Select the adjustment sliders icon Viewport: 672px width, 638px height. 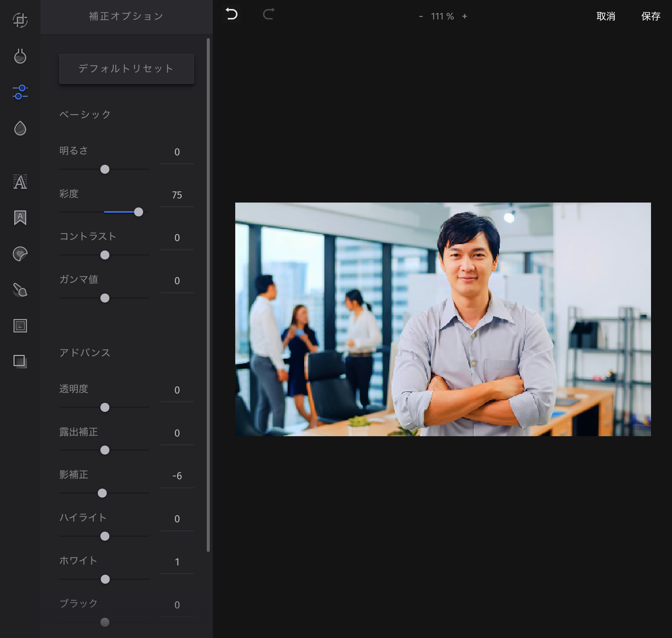coord(20,92)
